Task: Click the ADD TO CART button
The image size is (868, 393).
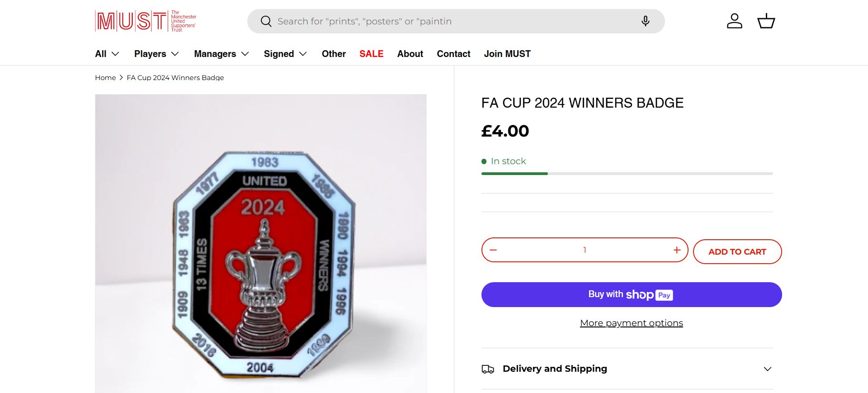Action: click(737, 252)
